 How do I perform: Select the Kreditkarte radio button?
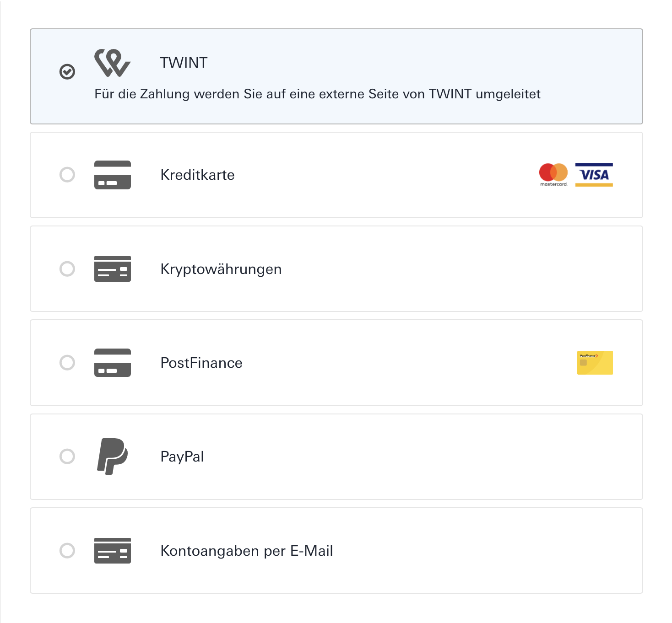(x=67, y=175)
